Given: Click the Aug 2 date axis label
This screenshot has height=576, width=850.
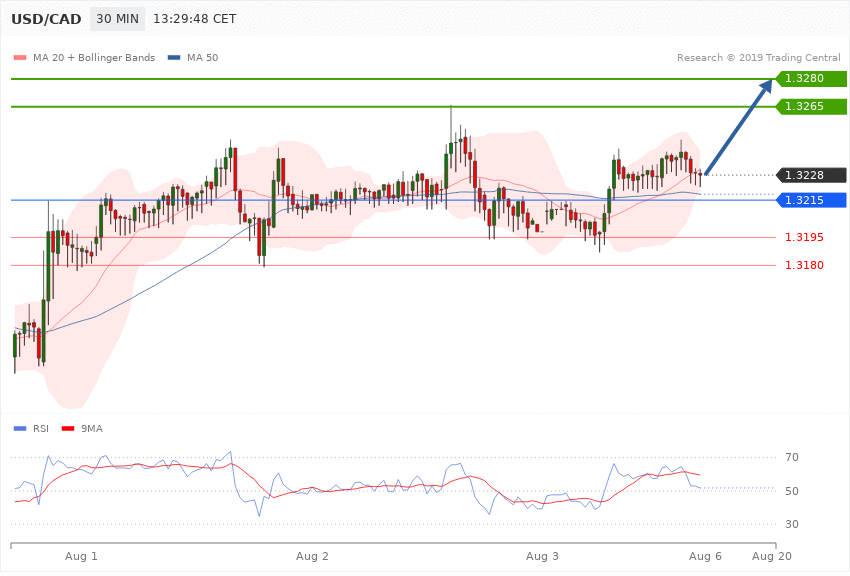Looking at the screenshot, I should click(x=312, y=556).
